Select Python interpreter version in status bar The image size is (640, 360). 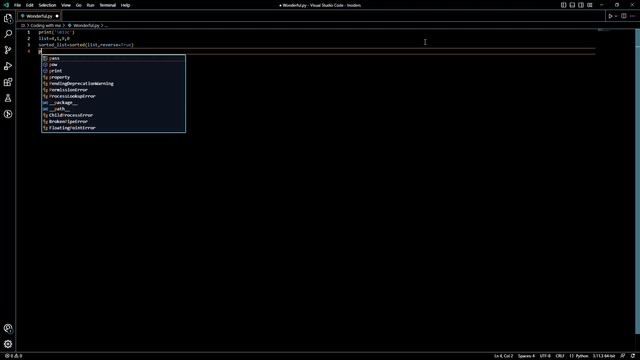point(604,356)
